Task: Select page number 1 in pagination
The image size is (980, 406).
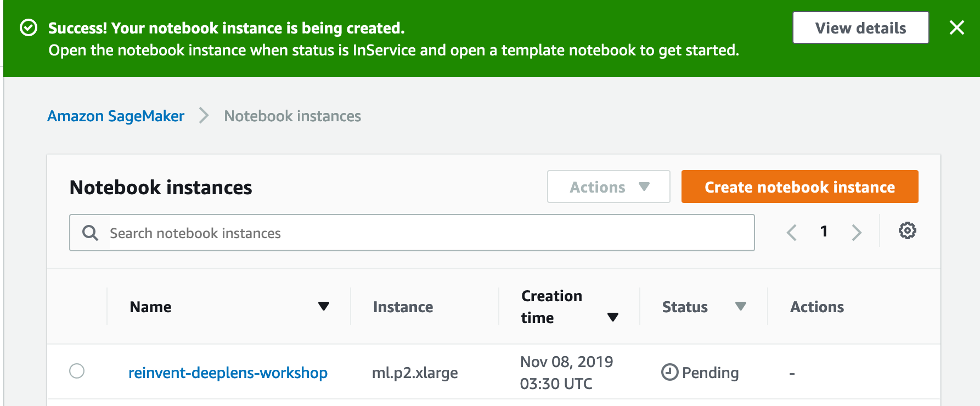Action: point(824,232)
